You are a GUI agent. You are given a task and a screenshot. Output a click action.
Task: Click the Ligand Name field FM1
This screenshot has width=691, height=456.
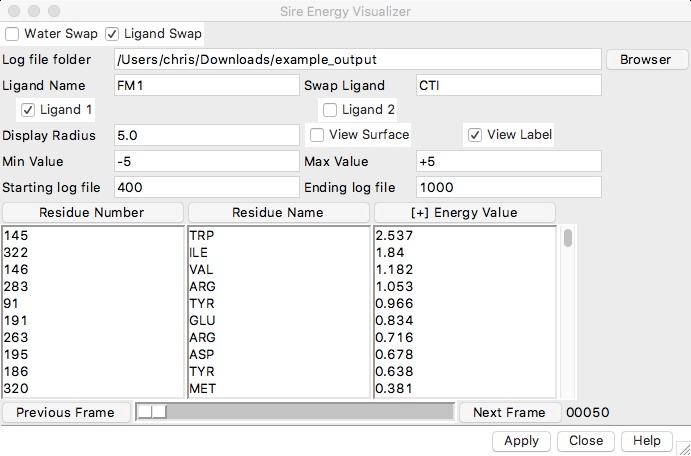[207, 85]
